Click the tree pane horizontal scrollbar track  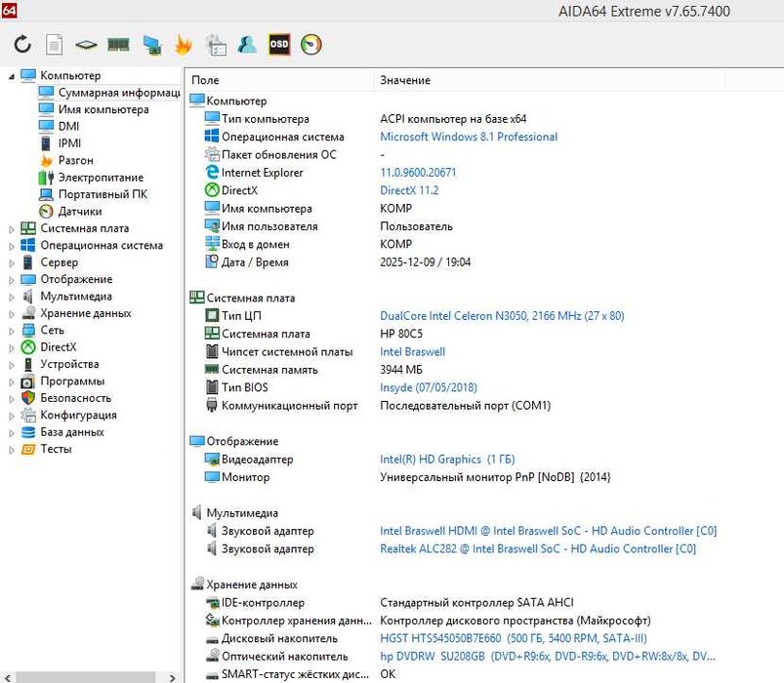(90, 678)
